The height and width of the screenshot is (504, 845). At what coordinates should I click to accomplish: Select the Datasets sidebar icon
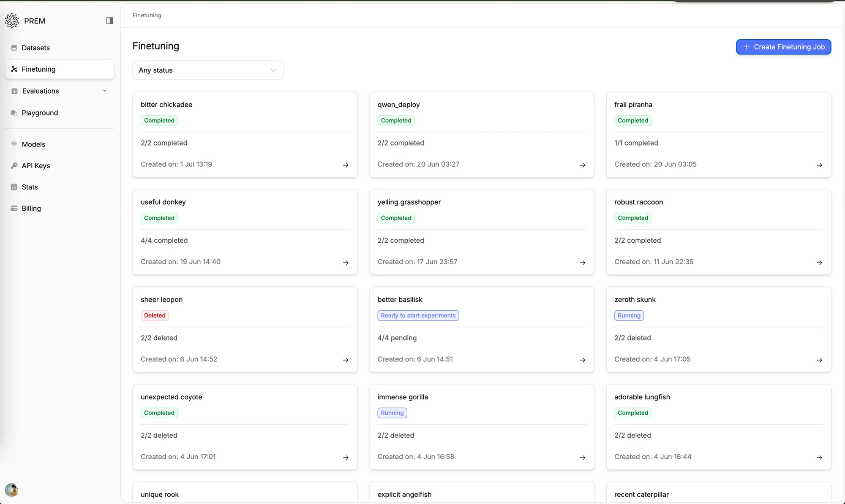[x=14, y=48]
